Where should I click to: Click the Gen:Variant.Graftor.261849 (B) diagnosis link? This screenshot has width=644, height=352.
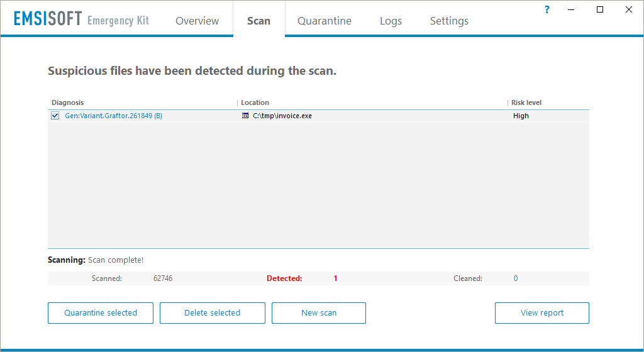pyautogui.click(x=114, y=116)
